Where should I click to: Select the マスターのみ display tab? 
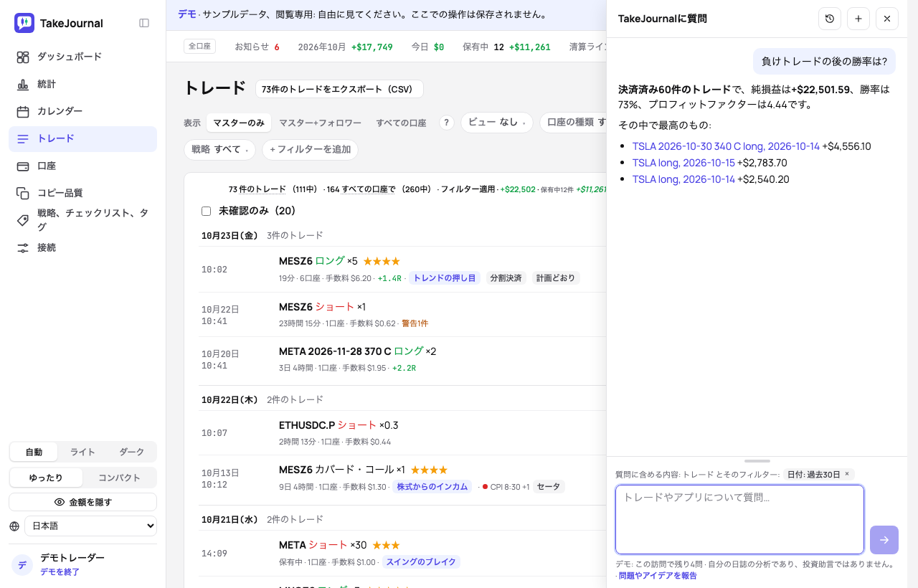coord(239,123)
